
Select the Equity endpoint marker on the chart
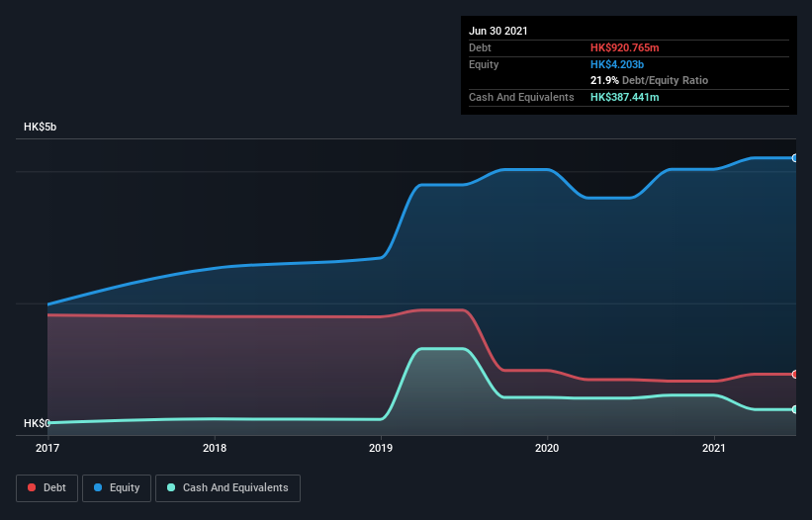(794, 158)
